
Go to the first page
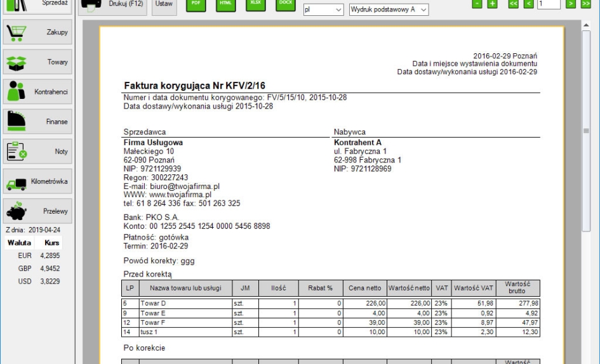tap(514, 4)
